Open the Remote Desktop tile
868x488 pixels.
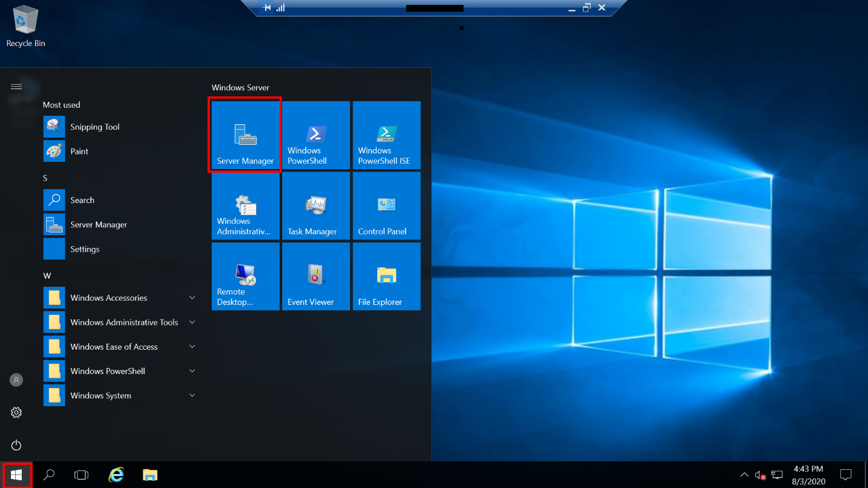(245, 276)
